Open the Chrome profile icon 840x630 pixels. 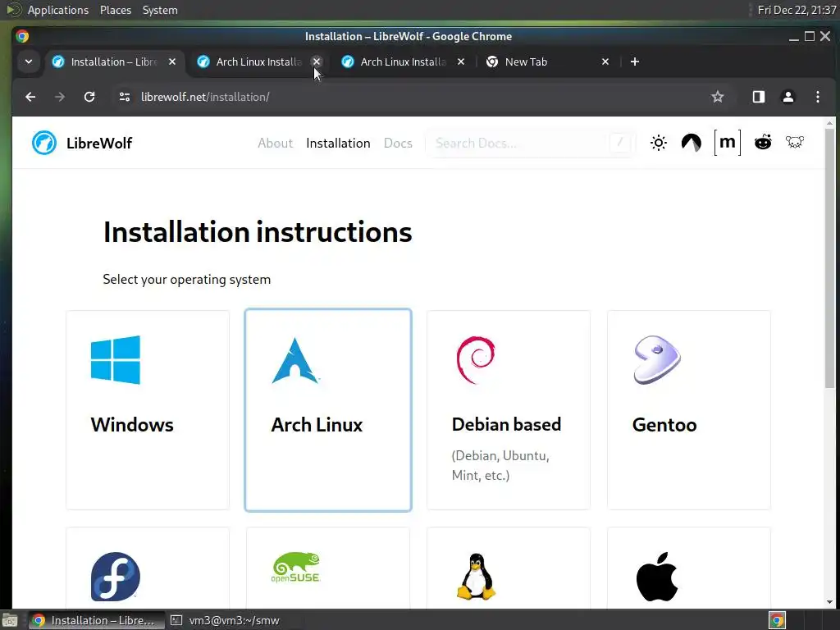788,97
